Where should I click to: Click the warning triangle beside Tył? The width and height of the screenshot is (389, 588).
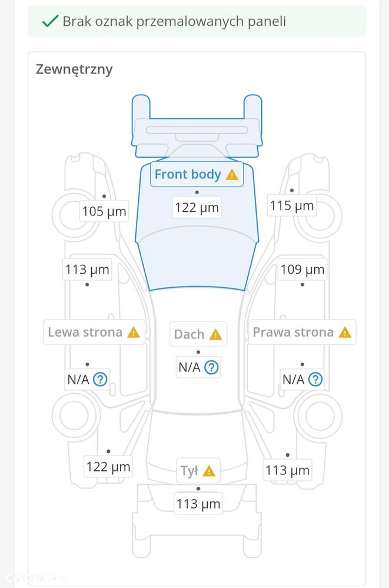pyautogui.click(x=209, y=471)
